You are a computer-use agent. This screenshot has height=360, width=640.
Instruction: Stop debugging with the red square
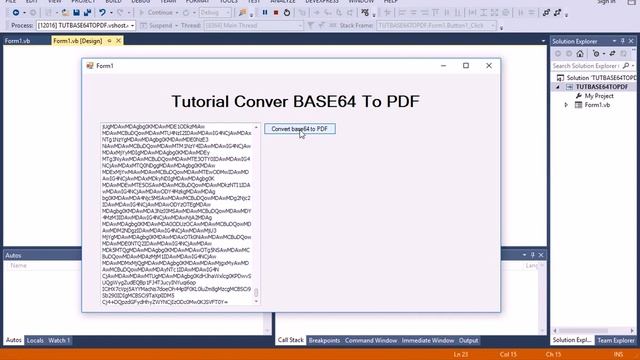(x=276, y=13)
